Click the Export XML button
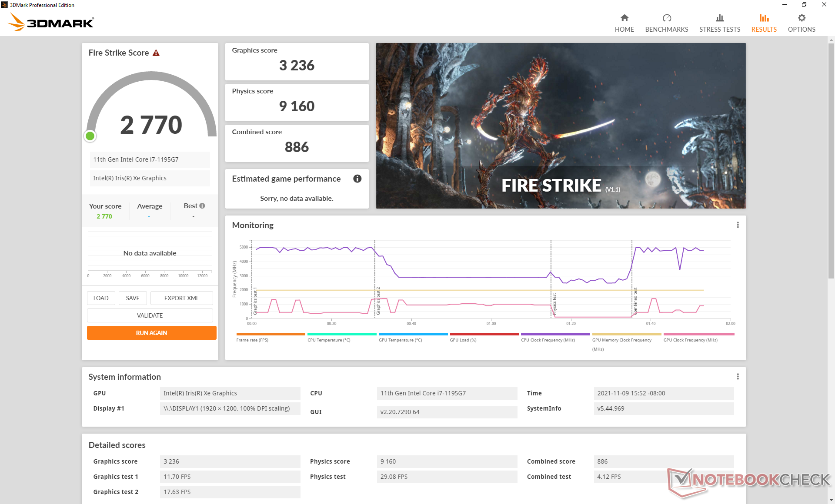 [181, 298]
